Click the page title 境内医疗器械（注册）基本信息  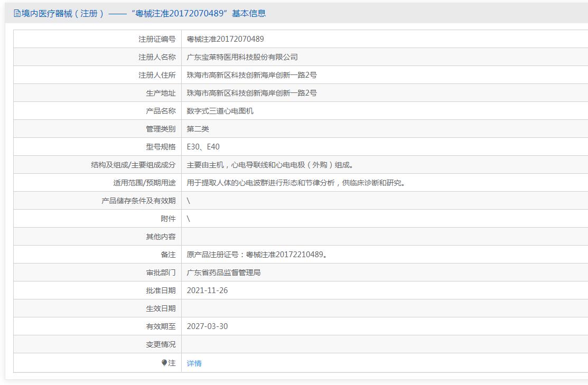(144, 14)
